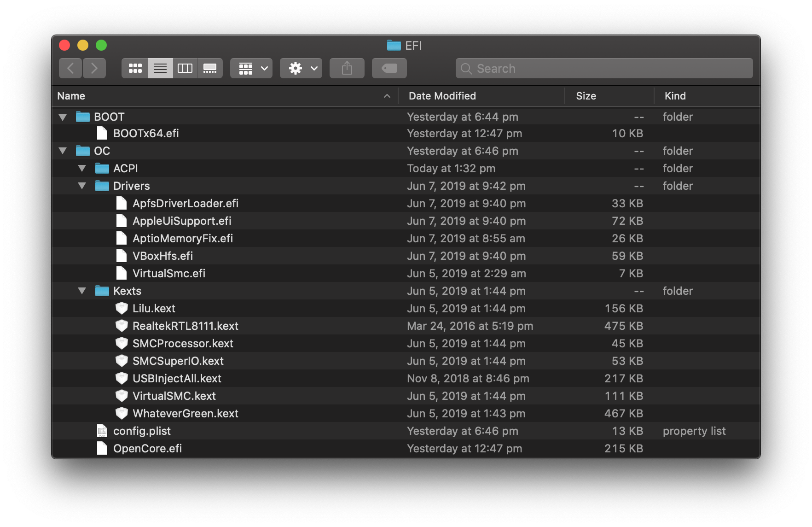Sort by Kind column header

[707, 96]
